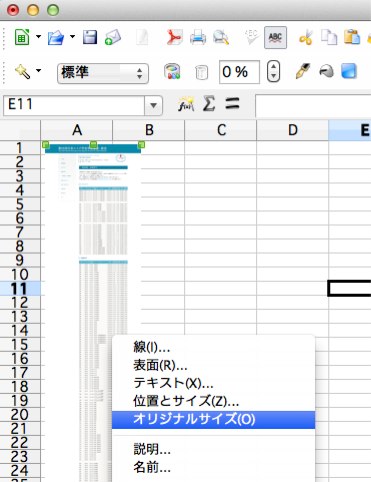
Task: Select column D header
Action: click(293, 130)
